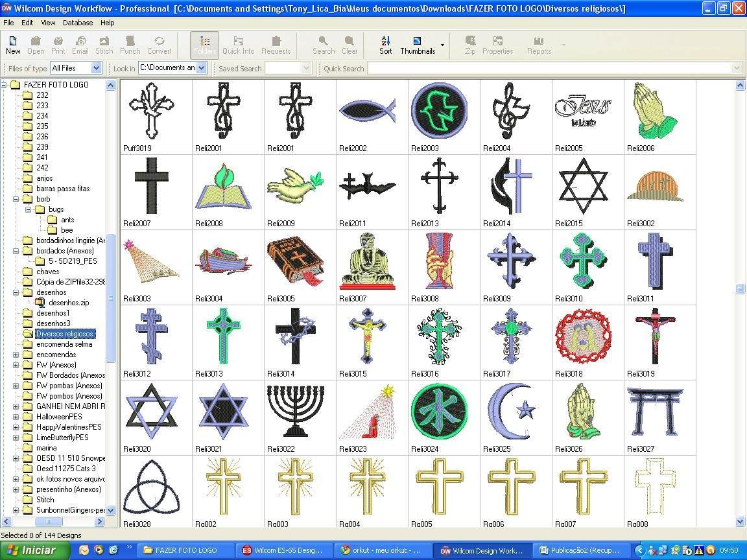Select the desenhos.zip file in tree
Image resolution: width=747 pixels, height=560 pixels.
tap(69, 303)
